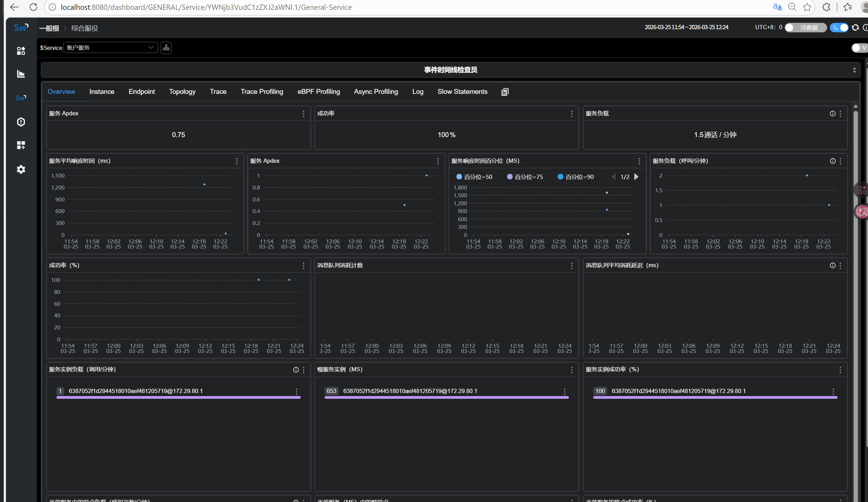
Task: Open the alarm shield icon in sidebar
Action: 21,122
